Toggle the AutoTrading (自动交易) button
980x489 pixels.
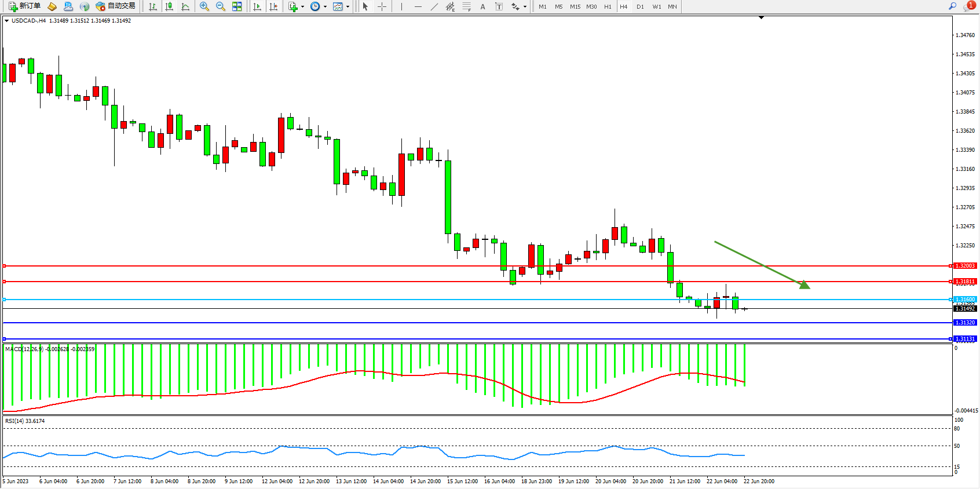tap(115, 6)
